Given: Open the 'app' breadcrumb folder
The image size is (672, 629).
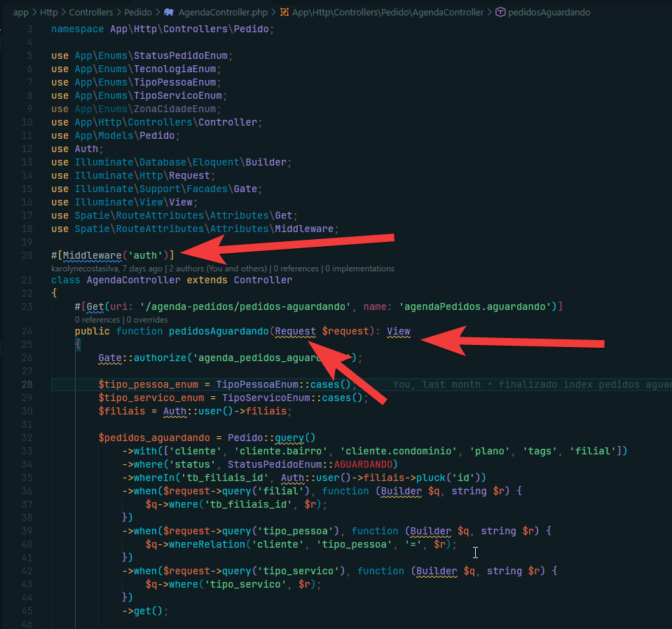Looking at the screenshot, I should tap(21, 12).
